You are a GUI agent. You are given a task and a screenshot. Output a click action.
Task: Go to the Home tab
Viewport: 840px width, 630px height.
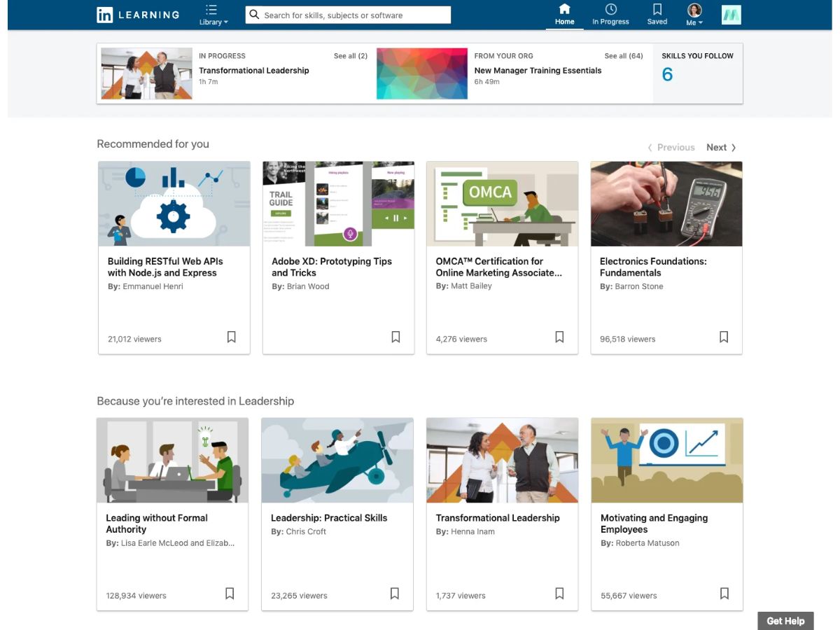coord(564,15)
